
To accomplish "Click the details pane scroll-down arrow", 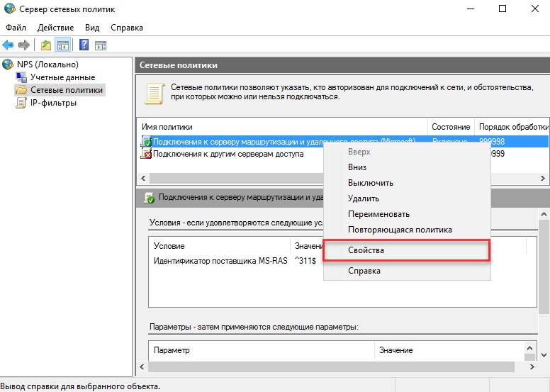I will [x=544, y=355].
